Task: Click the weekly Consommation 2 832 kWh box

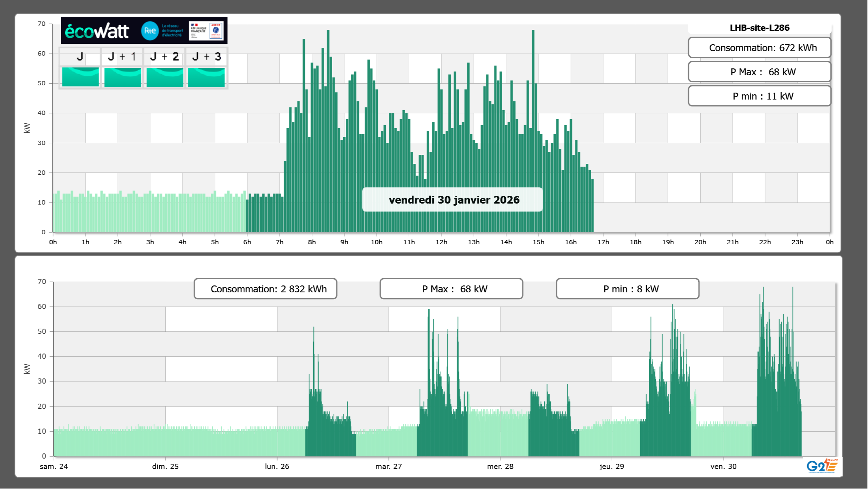Action: coord(265,289)
